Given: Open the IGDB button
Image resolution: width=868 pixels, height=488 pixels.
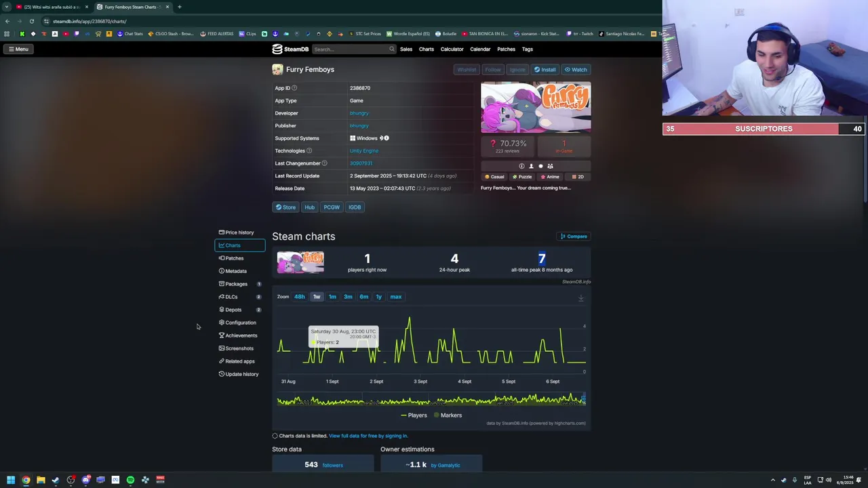Looking at the screenshot, I should (x=355, y=207).
